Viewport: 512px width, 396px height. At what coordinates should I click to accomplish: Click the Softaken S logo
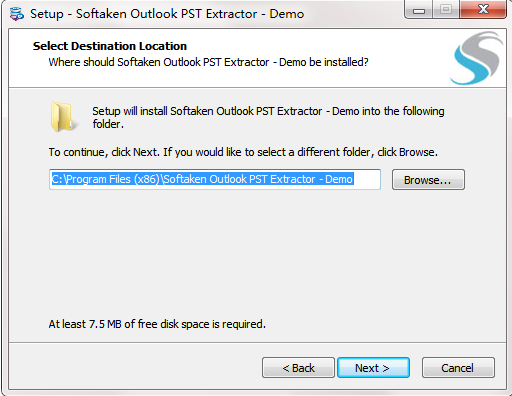[477, 58]
